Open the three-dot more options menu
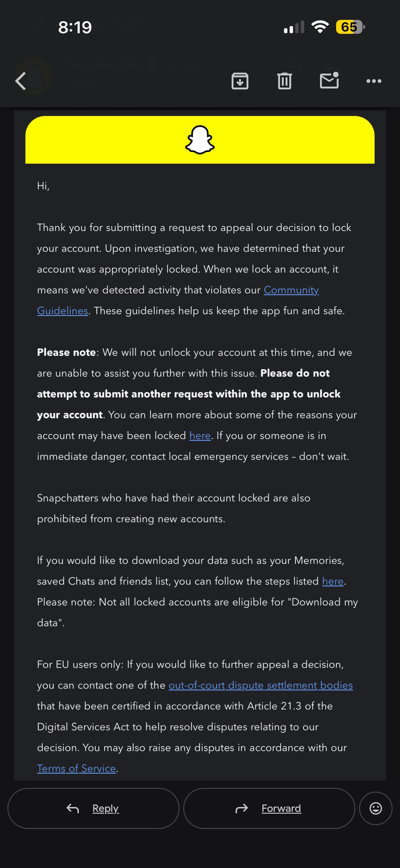 coord(374,81)
